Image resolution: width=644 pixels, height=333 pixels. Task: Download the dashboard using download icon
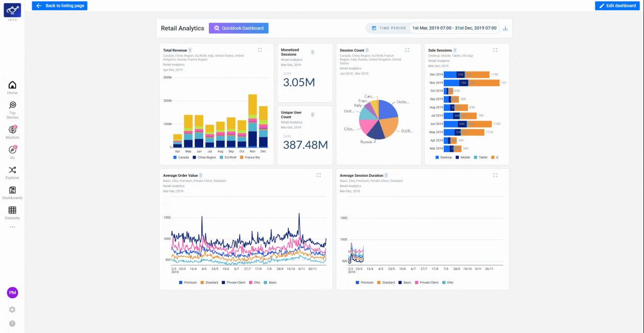[x=506, y=28]
